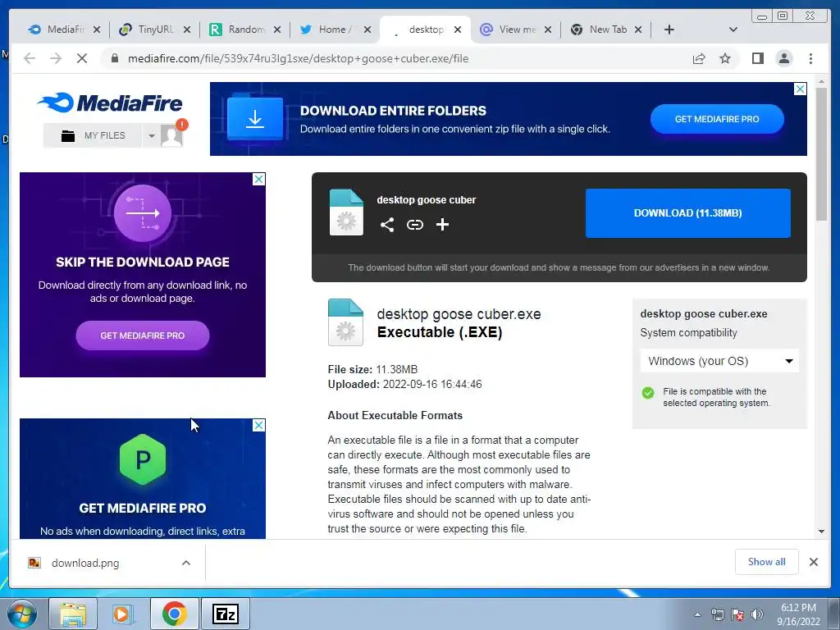Stop loading the page
Screen dimensions: 840x630
82,58
